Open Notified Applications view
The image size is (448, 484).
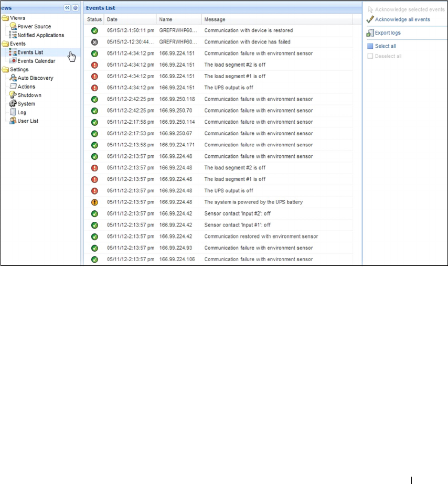click(41, 35)
